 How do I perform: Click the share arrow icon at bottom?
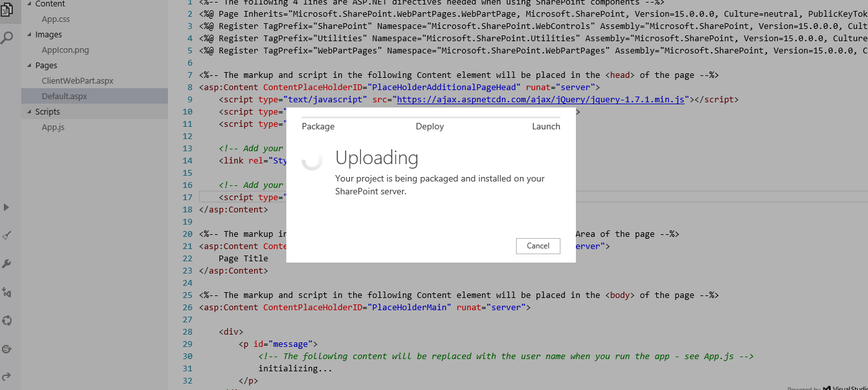pos(7,376)
